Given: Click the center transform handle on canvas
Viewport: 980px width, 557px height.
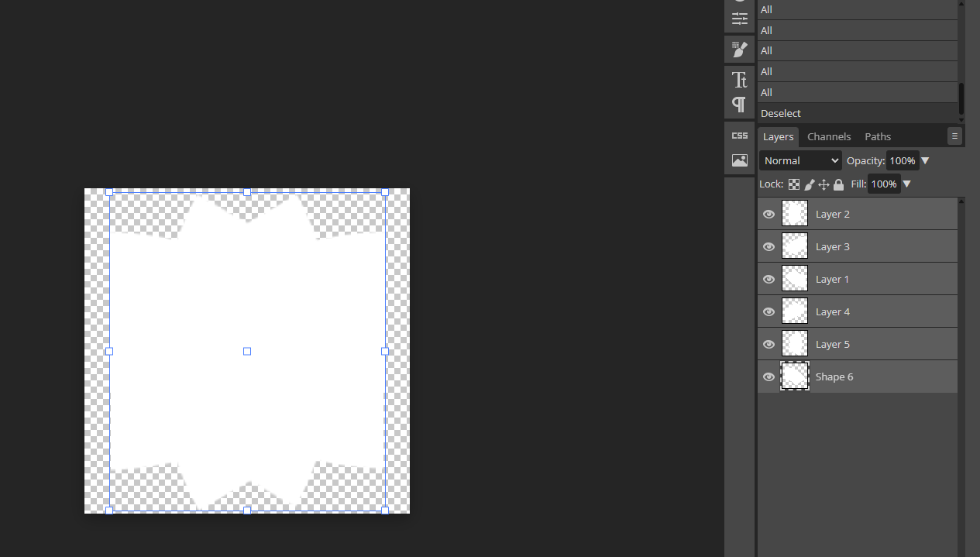Looking at the screenshot, I should (247, 352).
